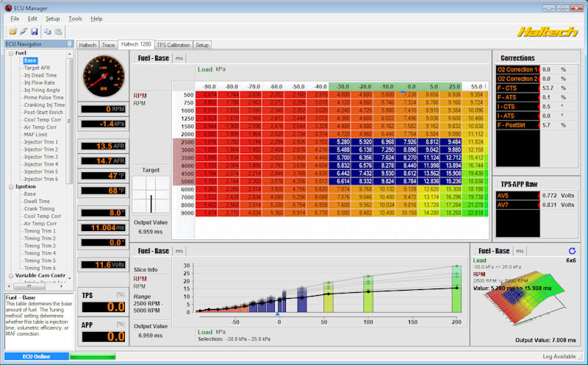Click the 55.0 kPa column header
The width and height of the screenshot is (588, 365).
click(476, 87)
